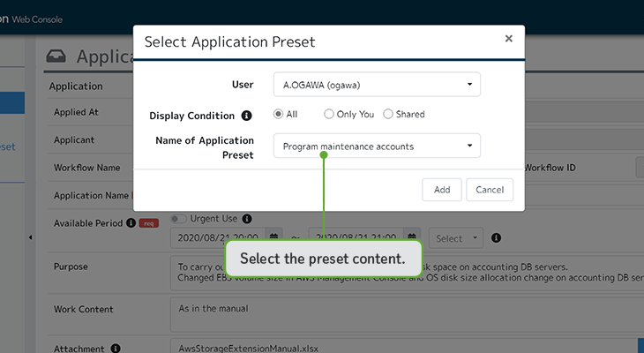This screenshot has height=353, width=644.
Task: Click the Available Period info icon
Action: click(131, 223)
